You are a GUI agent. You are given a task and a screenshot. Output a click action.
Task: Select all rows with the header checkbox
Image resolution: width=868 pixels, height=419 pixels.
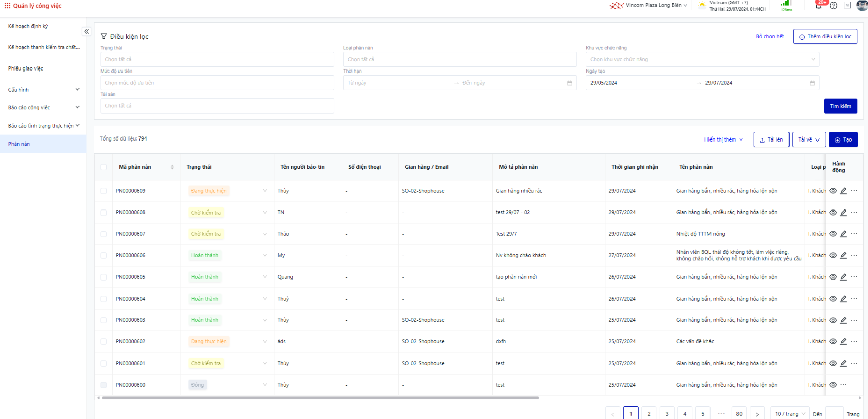(x=104, y=167)
